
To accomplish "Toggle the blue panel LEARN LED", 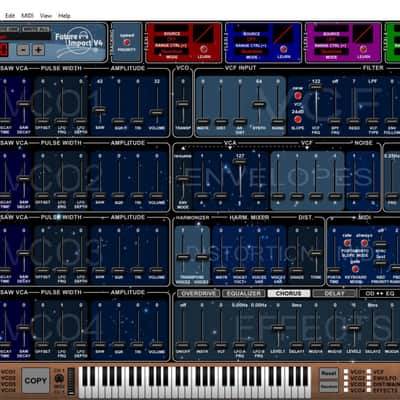I will (283, 49).
